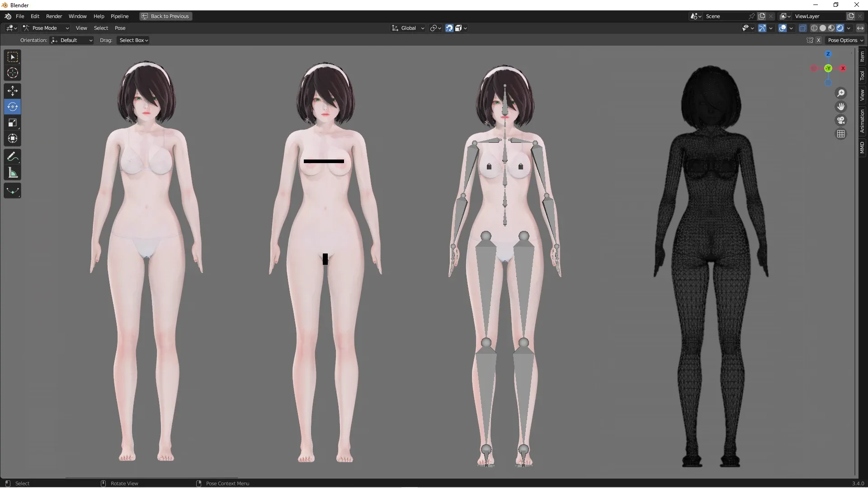Change Drag mode via Select Box button
This screenshot has width=868, height=488.
[x=132, y=40]
